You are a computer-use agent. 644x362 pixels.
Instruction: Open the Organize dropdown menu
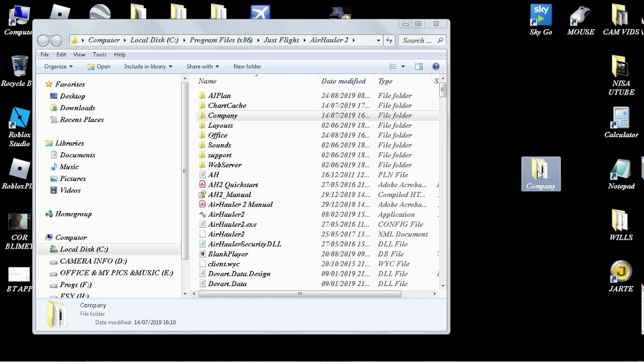pyautogui.click(x=58, y=66)
